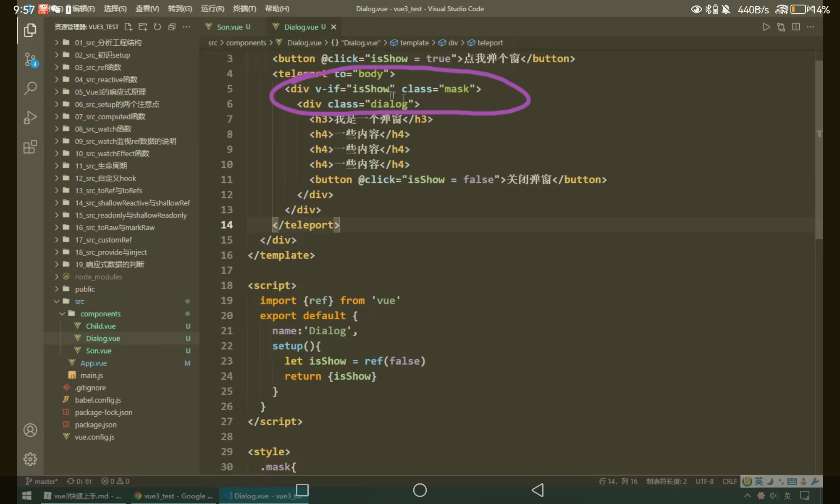Click the Run code play icon
Viewport: 840px width, 504px height.
[766, 27]
